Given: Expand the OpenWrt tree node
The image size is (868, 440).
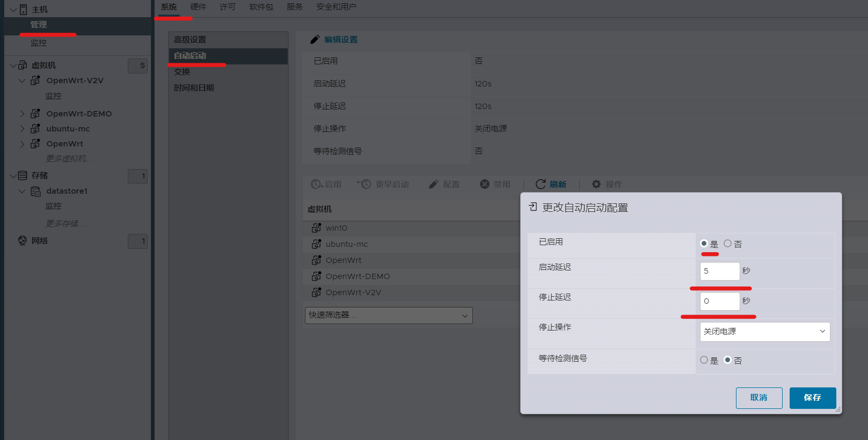Looking at the screenshot, I should [22, 144].
